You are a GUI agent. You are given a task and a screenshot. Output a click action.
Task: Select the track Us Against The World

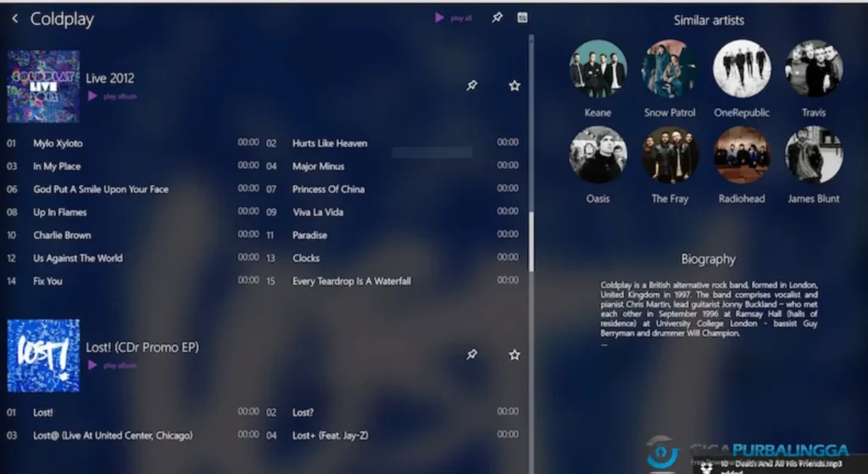coord(78,258)
